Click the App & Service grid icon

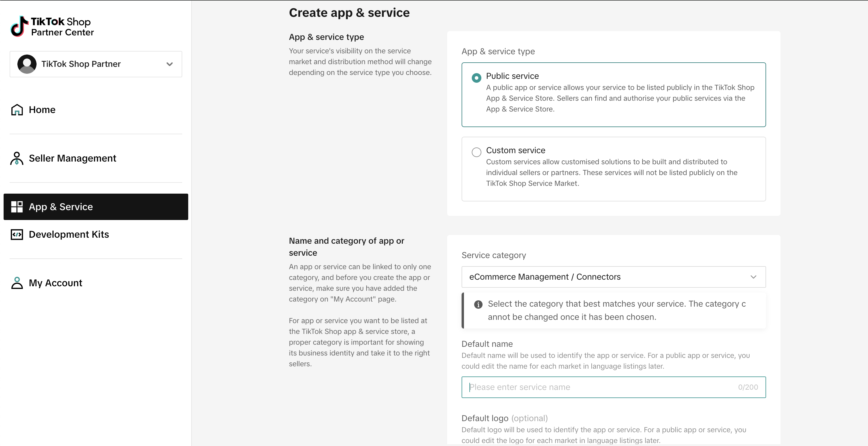pos(17,207)
